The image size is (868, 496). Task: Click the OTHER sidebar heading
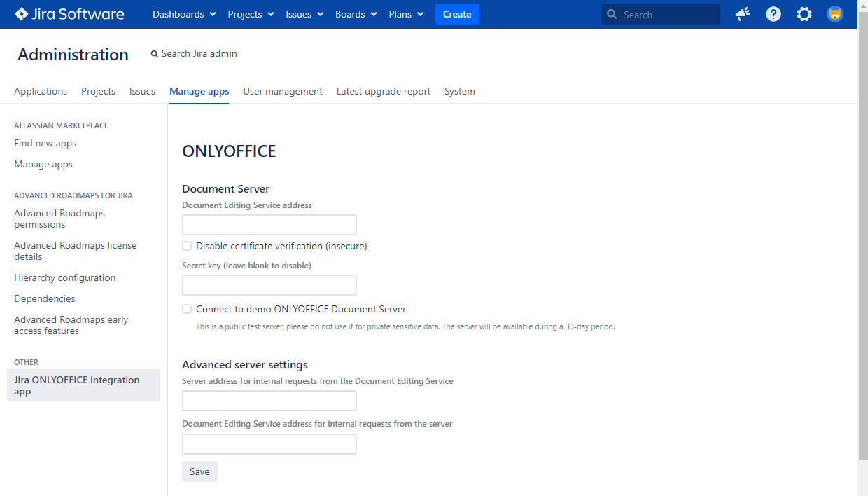click(x=26, y=362)
